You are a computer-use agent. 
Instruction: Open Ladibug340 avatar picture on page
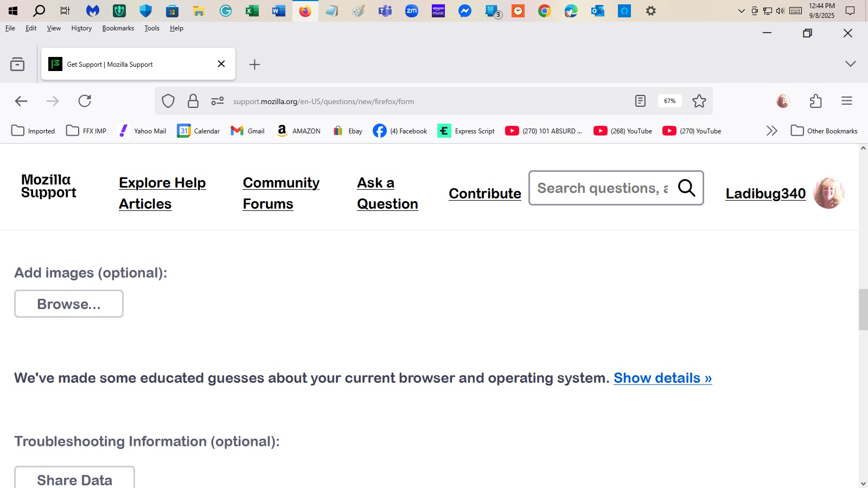(828, 193)
